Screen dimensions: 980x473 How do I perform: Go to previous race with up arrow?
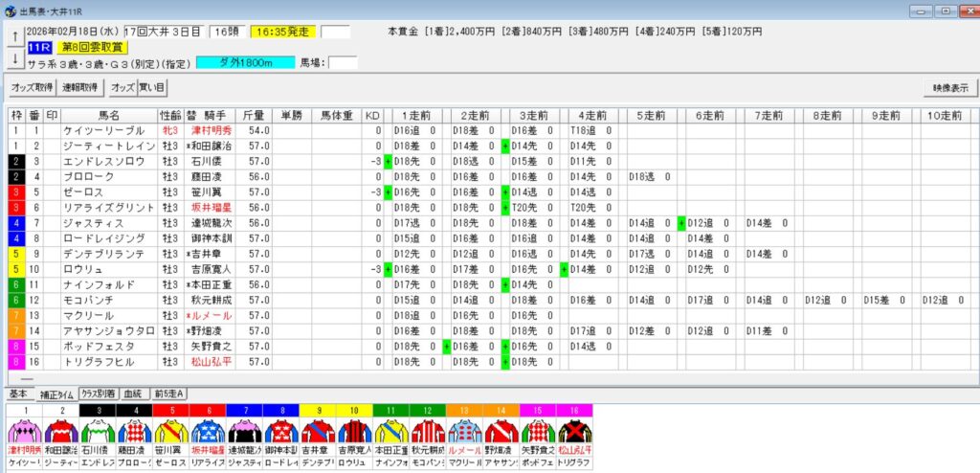tap(14, 35)
